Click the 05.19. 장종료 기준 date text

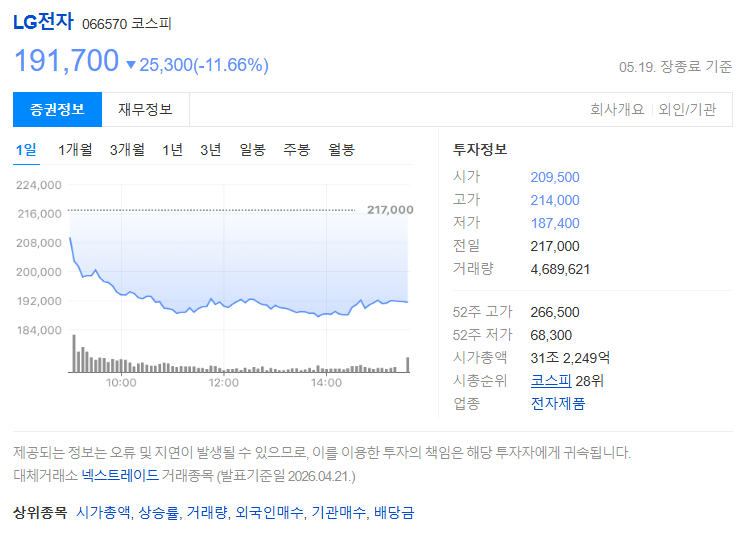tap(675, 67)
